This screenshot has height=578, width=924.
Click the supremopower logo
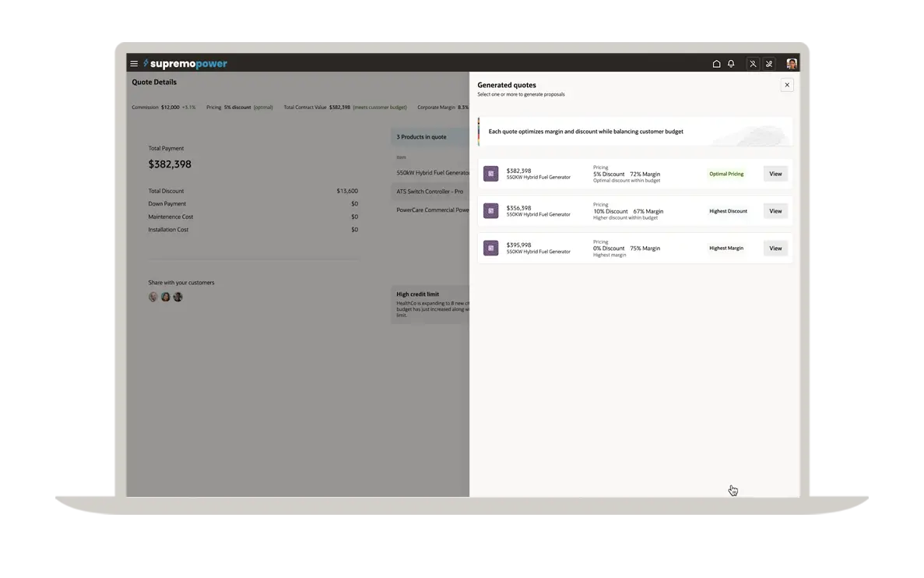pos(185,64)
